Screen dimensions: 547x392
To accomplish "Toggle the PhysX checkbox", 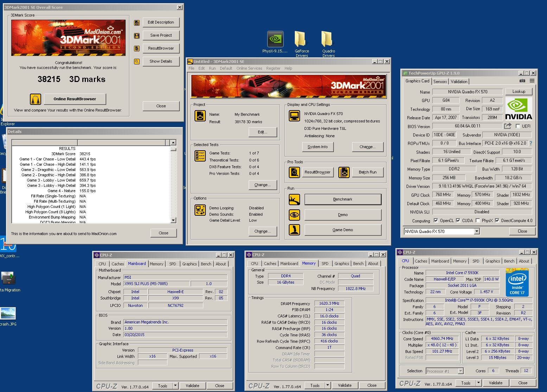I will point(478,221).
